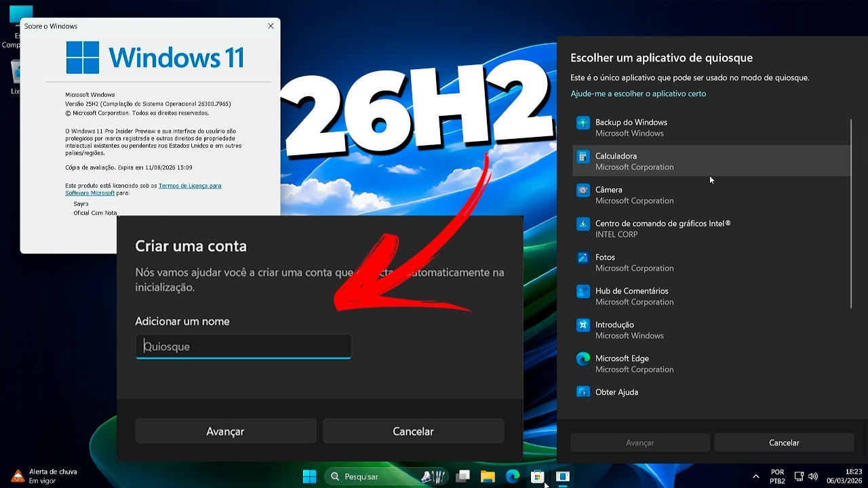868x488 pixels.
Task: Select the Hub de Comentários label
Action: click(x=632, y=291)
